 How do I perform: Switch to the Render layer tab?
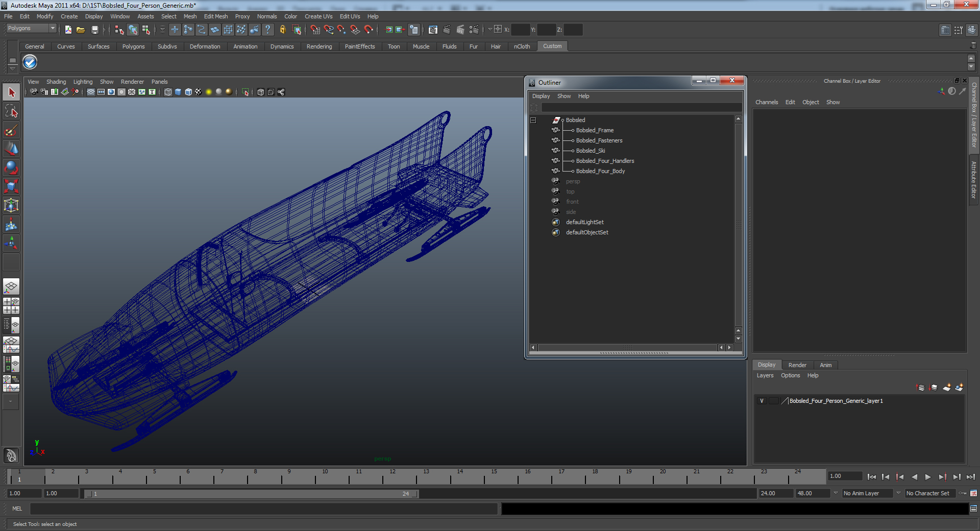(x=797, y=365)
